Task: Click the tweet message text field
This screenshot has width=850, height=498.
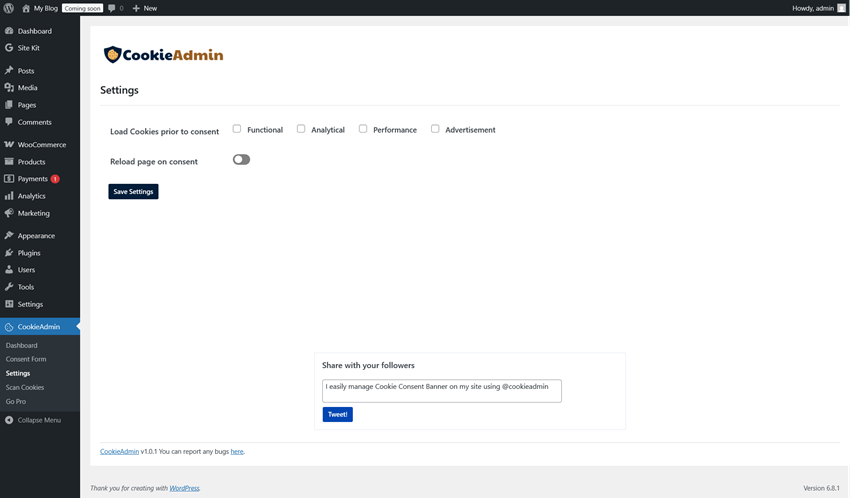Action: (x=442, y=391)
